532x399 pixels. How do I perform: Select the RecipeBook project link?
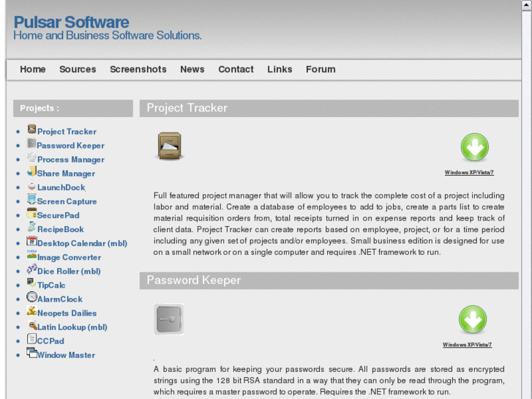point(61,229)
